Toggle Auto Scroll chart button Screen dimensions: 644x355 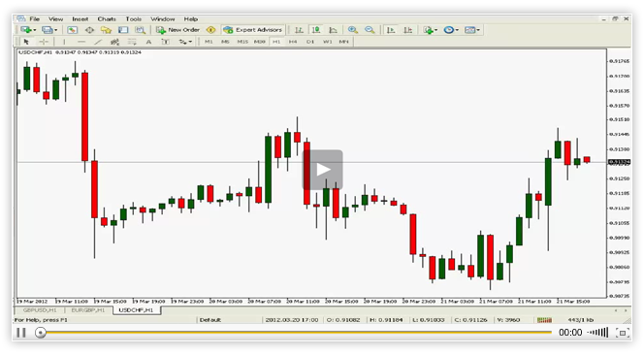tap(391, 30)
